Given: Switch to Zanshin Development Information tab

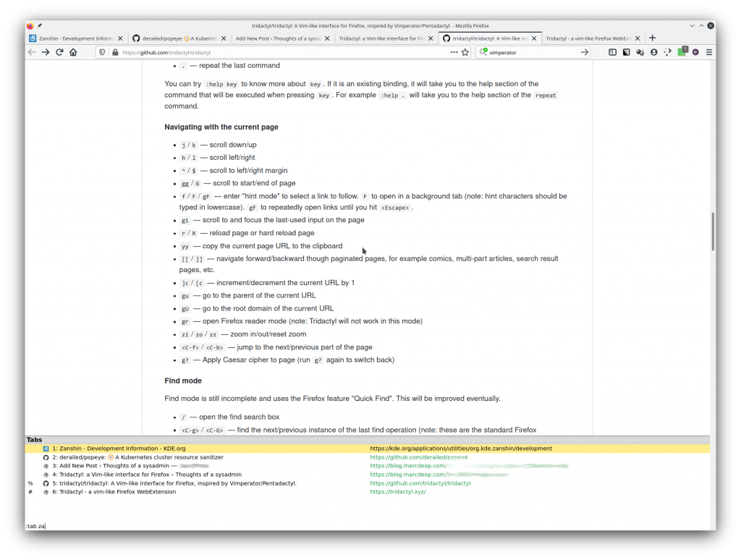Looking at the screenshot, I should [x=75, y=38].
